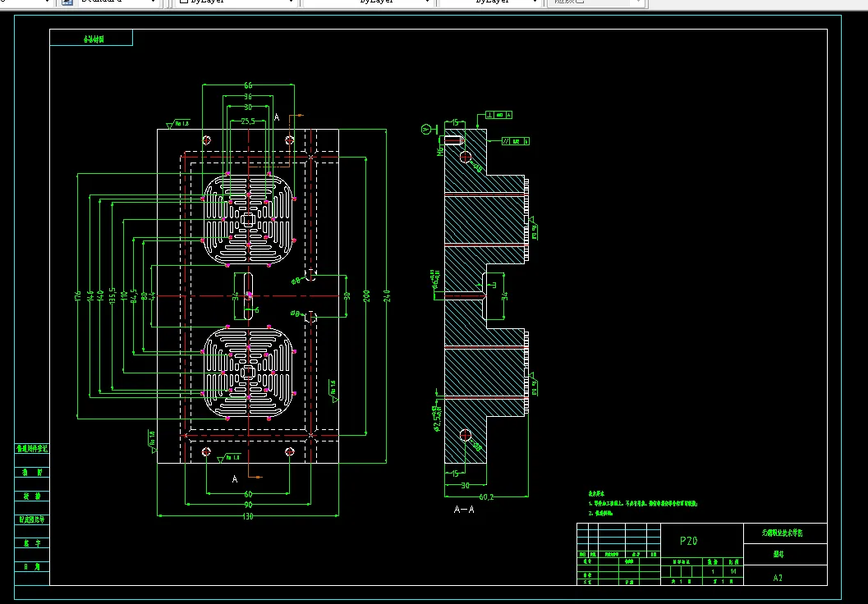
Task: Click the 借用件登记 side table cell
Action: [x=32, y=449]
